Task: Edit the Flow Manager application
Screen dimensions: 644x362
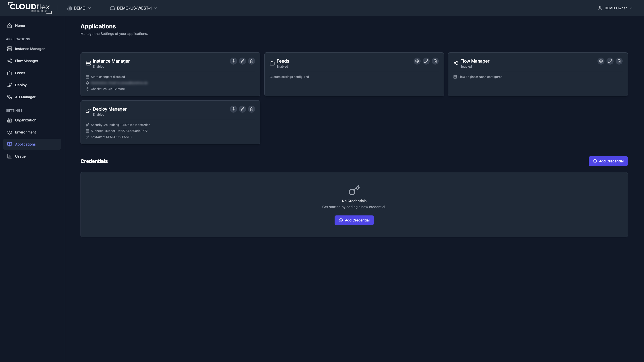Action: click(x=610, y=61)
